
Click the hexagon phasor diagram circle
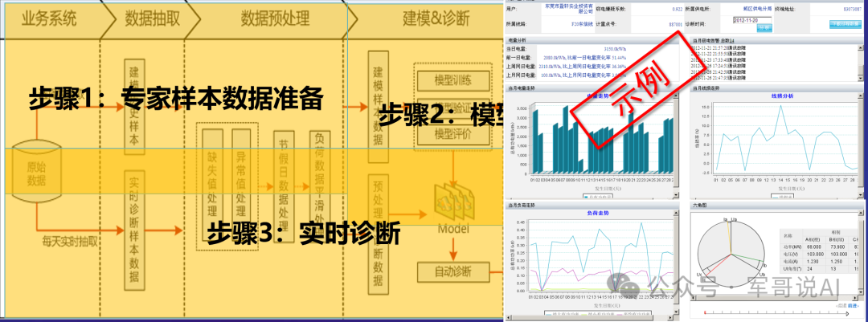point(731,254)
